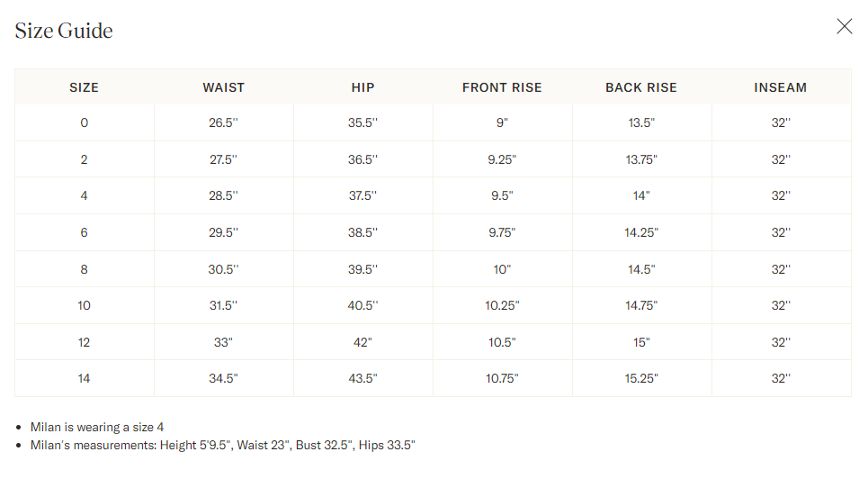Close the Size Guide dialog
The width and height of the screenshot is (868, 479).
point(845,26)
